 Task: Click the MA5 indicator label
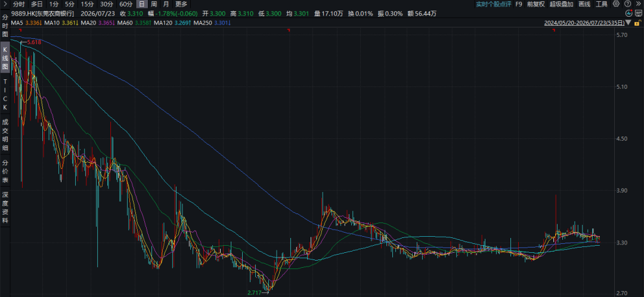17,23
